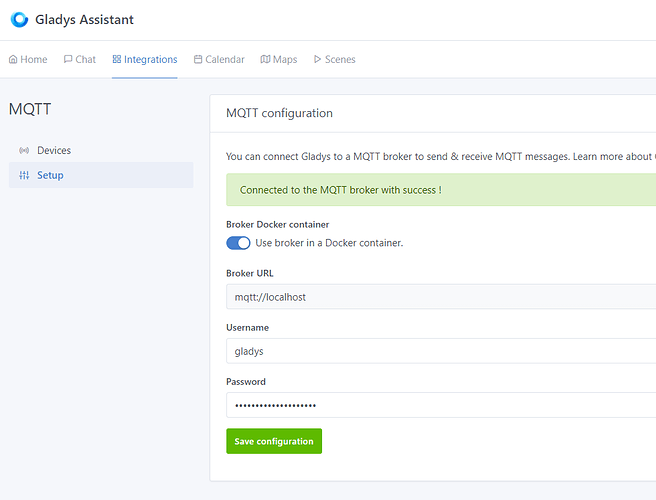Image resolution: width=656 pixels, height=500 pixels.
Task: Click the Integrations grid icon
Action: (x=117, y=59)
